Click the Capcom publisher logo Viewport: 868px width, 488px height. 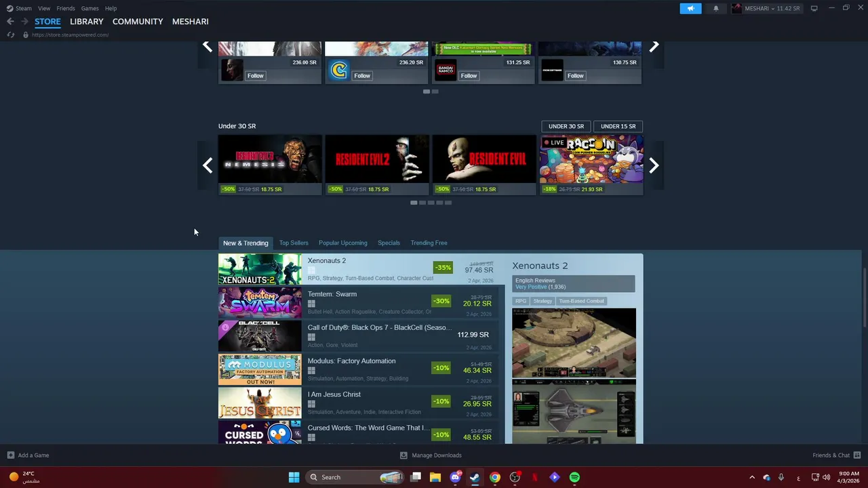click(x=338, y=70)
